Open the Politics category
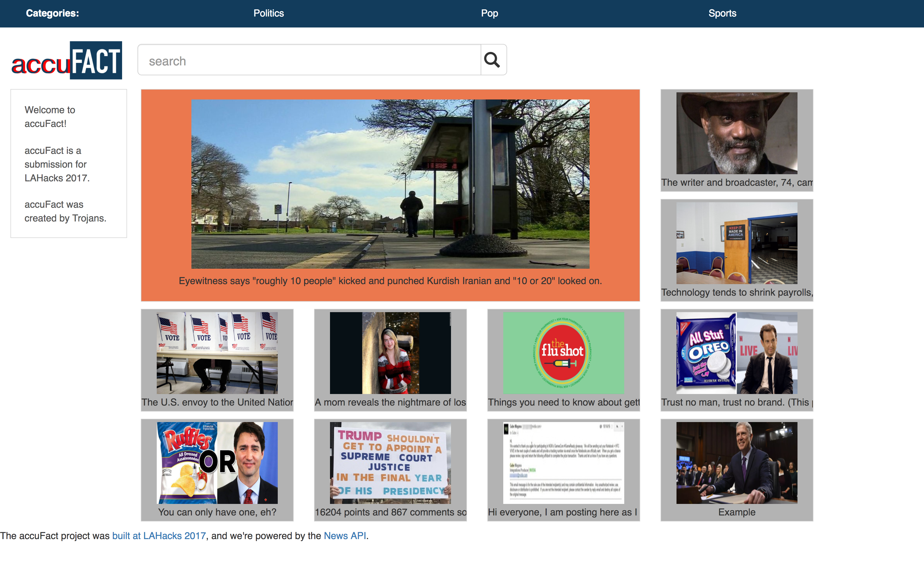 pyautogui.click(x=268, y=13)
